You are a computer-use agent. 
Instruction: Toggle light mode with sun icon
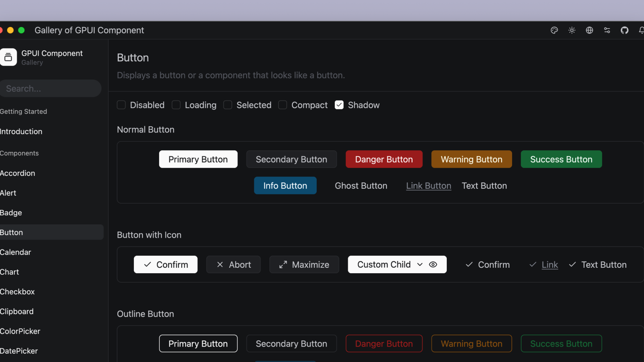(x=572, y=30)
